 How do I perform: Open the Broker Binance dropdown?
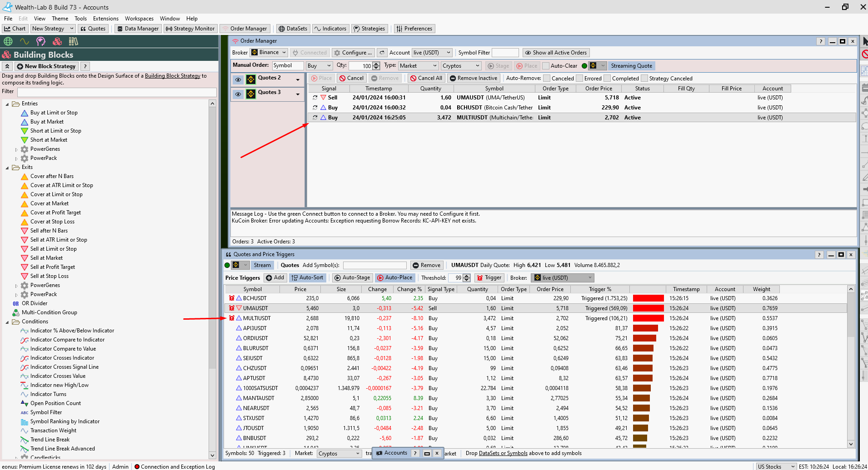(269, 53)
